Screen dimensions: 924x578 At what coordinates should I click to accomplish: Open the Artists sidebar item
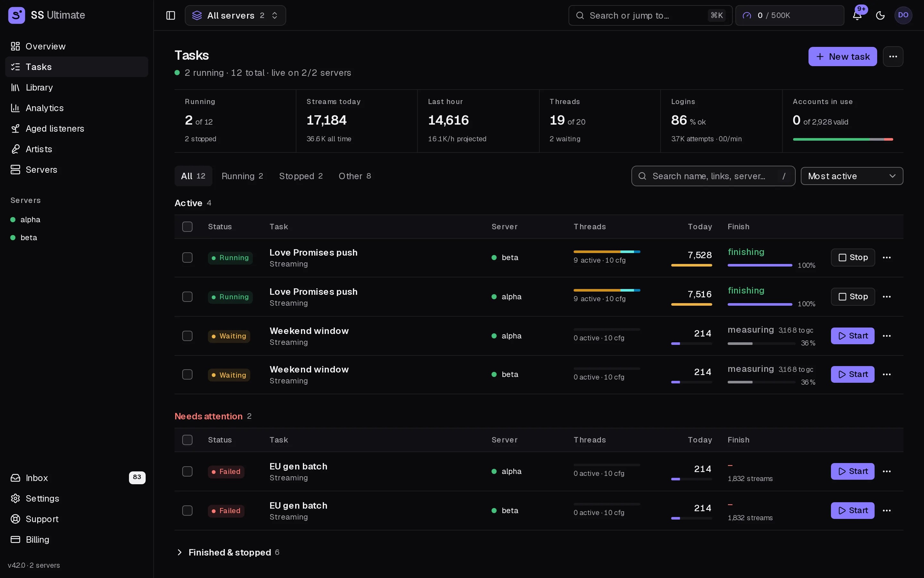coord(77,149)
